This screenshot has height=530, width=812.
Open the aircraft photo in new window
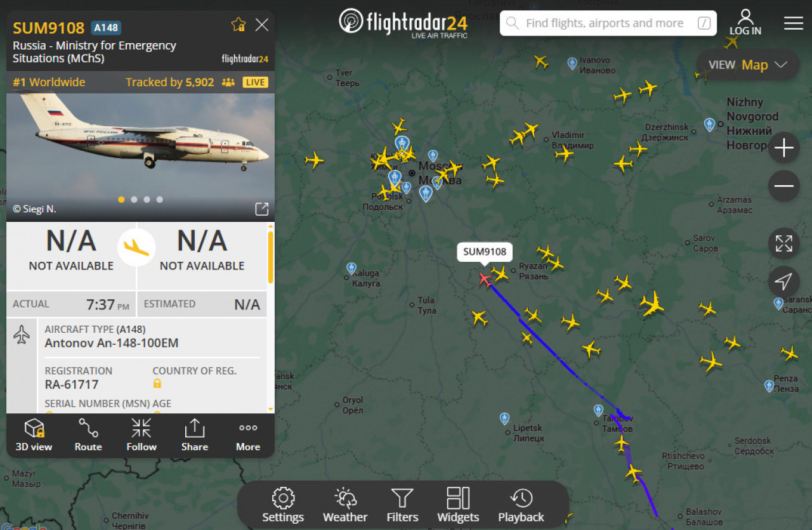[261, 209]
